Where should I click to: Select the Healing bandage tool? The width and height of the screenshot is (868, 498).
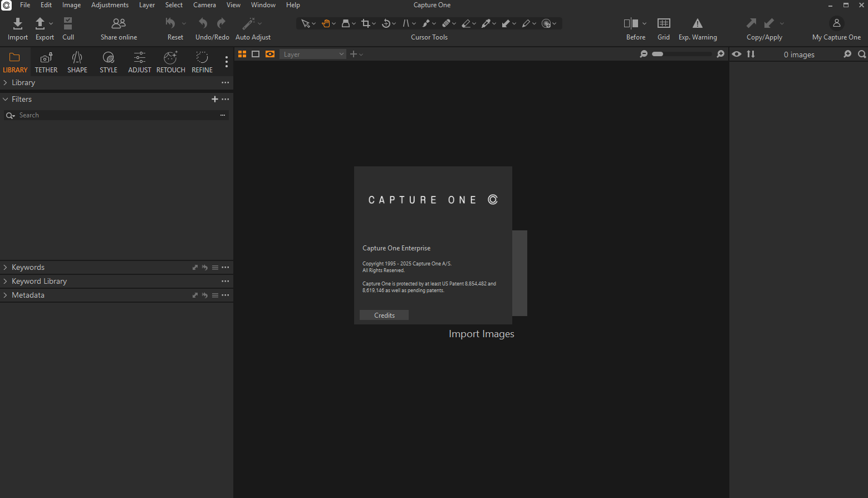tap(446, 23)
